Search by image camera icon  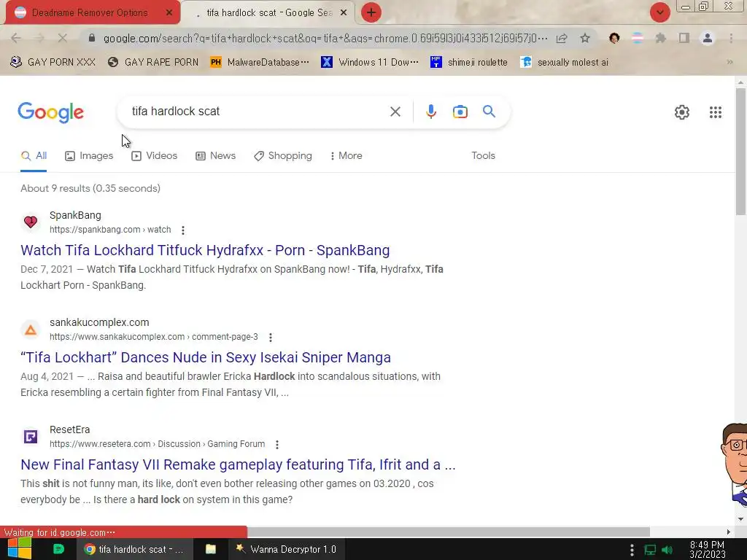[460, 112]
